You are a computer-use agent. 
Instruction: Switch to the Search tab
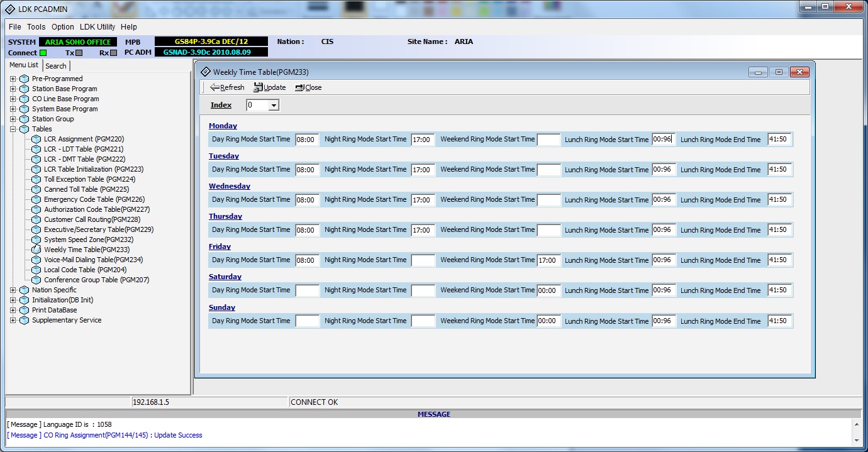tap(56, 66)
